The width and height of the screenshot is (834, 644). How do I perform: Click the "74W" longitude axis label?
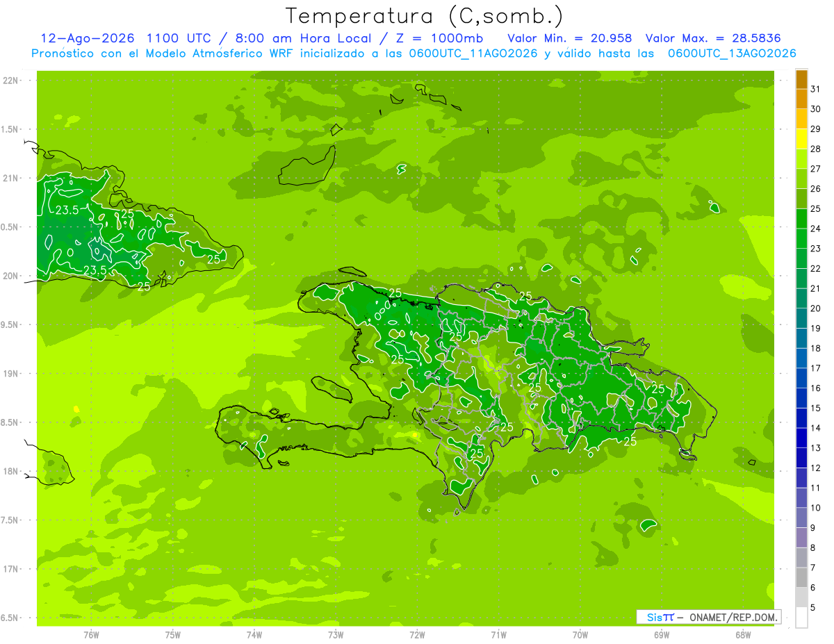pyautogui.click(x=254, y=634)
